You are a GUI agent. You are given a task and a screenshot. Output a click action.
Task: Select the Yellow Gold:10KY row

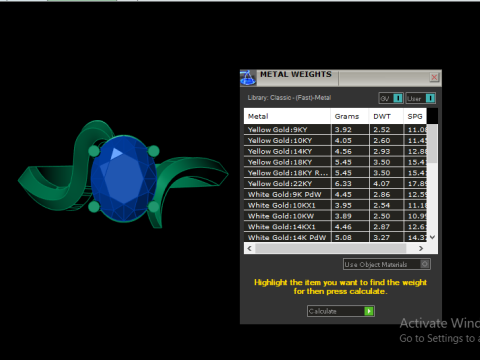pyautogui.click(x=335, y=140)
